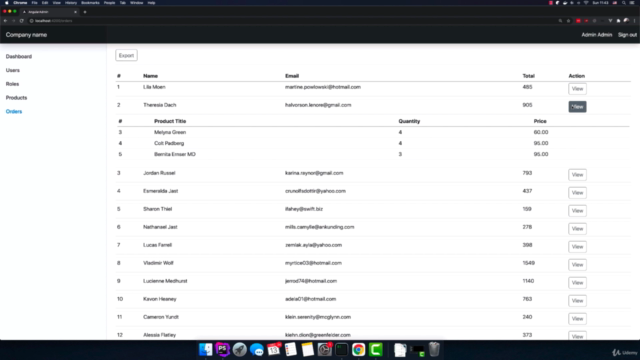Expand Lucas Farrell order with View
The image size is (640, 360).
click(x=578, y=247)
